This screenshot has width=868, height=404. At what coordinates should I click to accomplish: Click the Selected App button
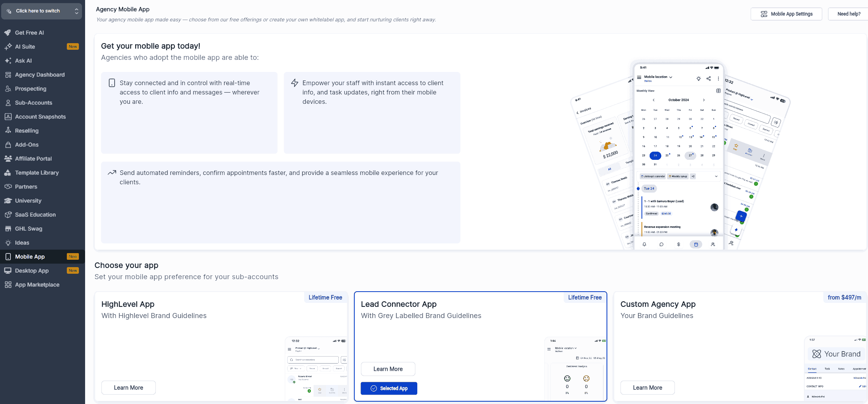pos(389,388)
